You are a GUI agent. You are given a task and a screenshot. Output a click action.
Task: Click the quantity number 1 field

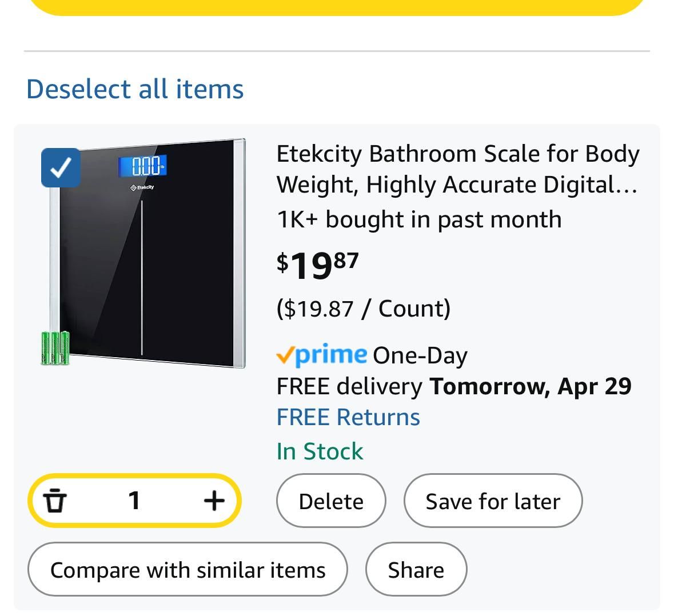coord(134,501)
